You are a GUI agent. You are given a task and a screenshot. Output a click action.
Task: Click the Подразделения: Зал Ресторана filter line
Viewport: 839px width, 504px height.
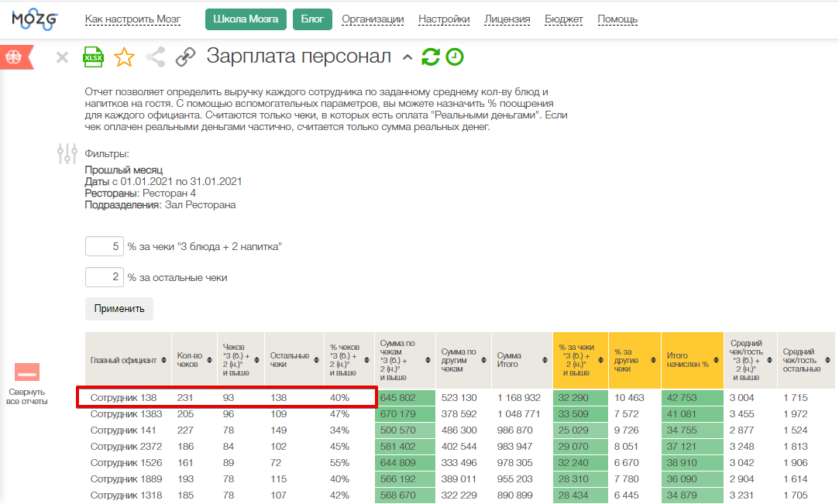pyautogui.click(x=160, y=204)
